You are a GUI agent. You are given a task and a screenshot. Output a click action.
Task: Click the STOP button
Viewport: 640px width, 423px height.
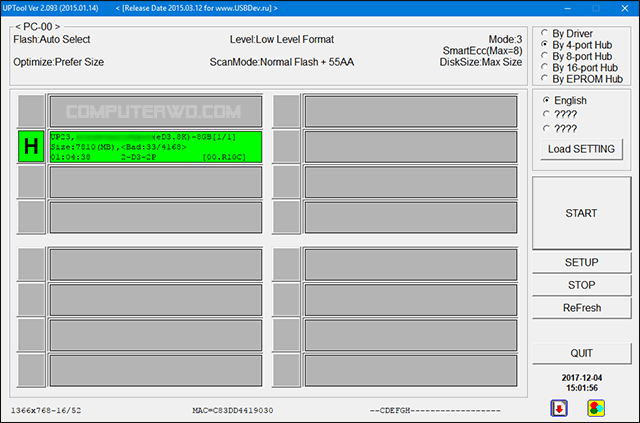[581, 285]
